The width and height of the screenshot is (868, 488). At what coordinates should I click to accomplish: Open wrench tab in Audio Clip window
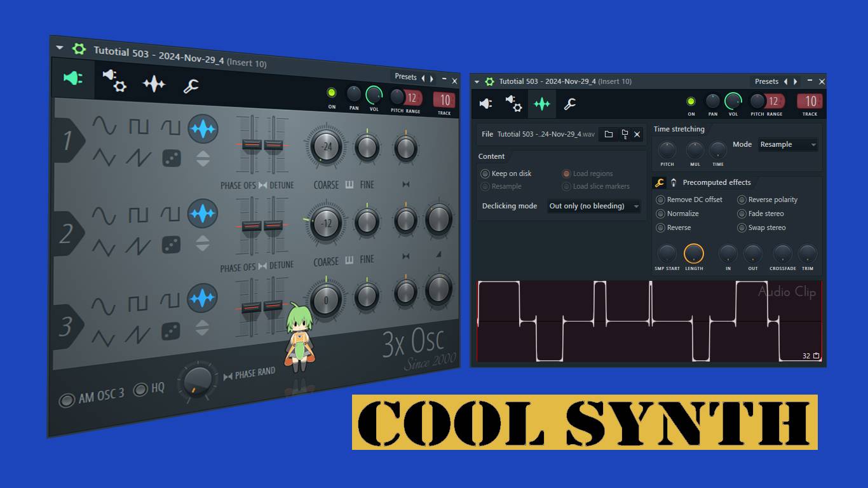click(570, 104)
